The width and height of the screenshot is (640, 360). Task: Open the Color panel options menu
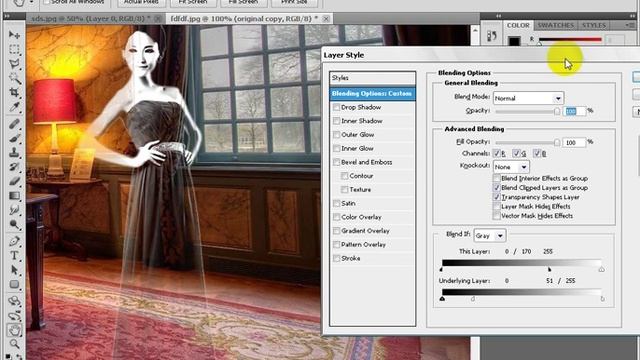click(x=629, y=25)
